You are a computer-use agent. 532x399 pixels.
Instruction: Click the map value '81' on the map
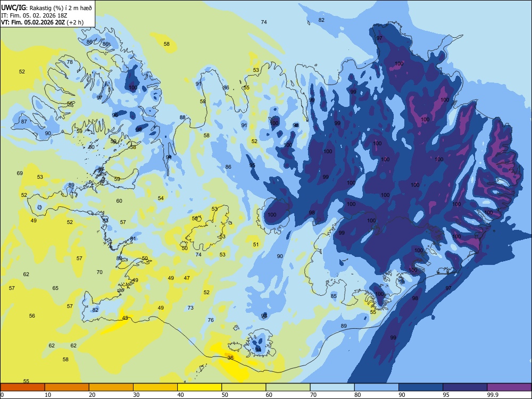(133, 238)
